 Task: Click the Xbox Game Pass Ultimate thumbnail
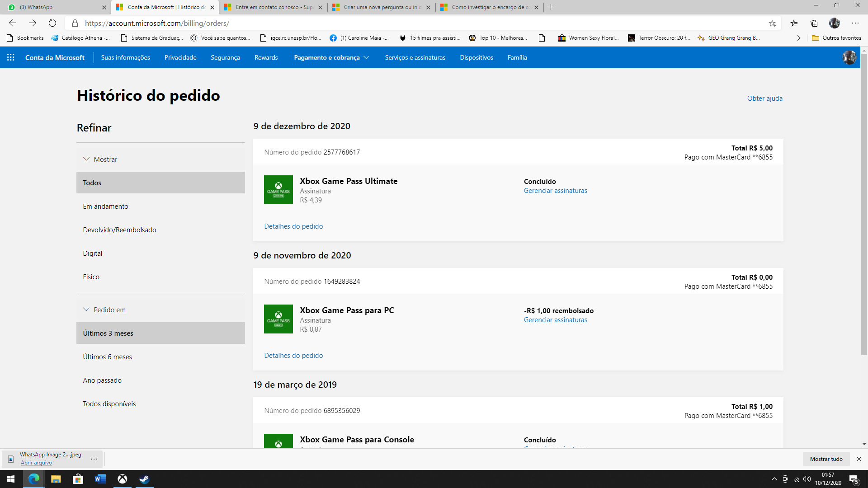click(x=278, y=190)
